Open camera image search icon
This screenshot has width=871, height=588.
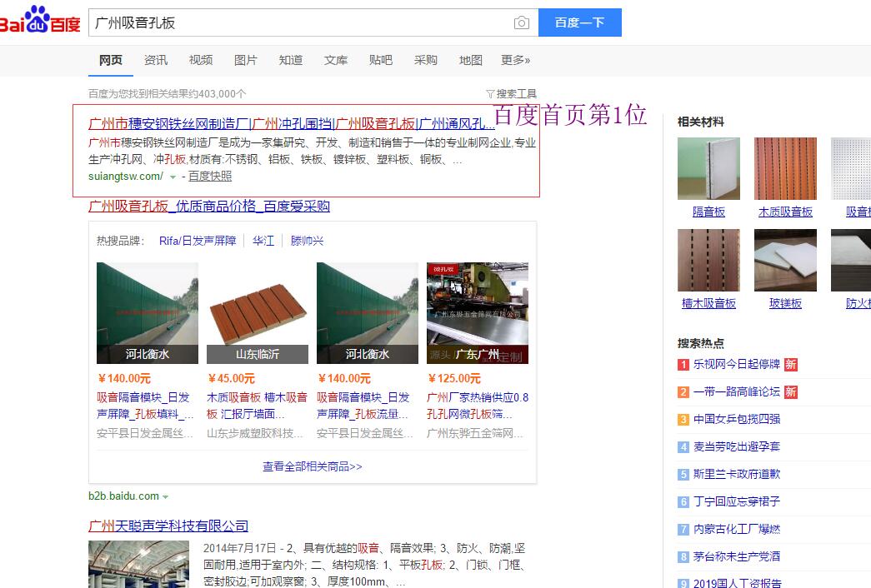click(521, 22)
